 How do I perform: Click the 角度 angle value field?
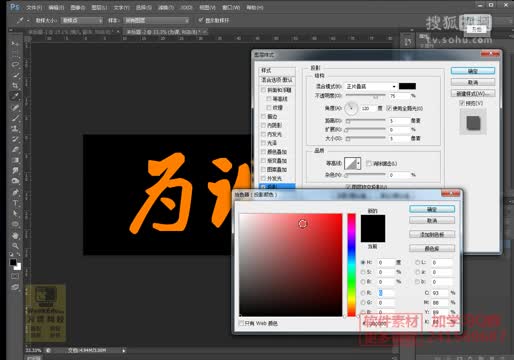click(x=367, y=108)
